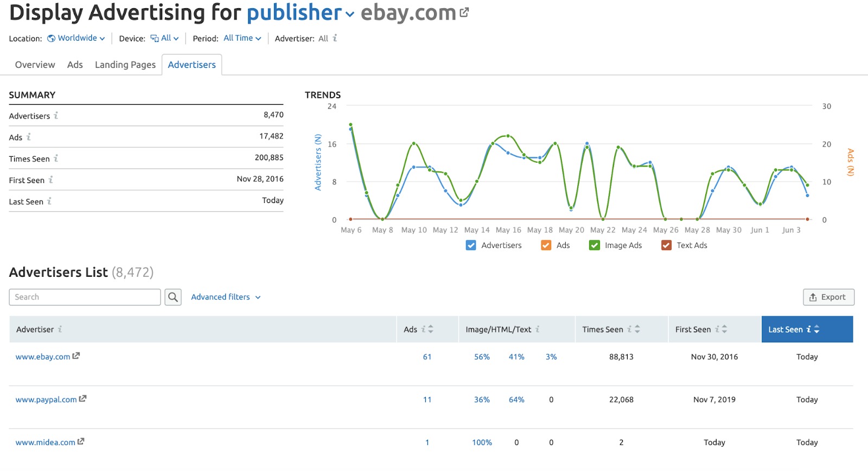Sort by Ads column arrows
This screenshot has width=868, height=471.
(x=431, y=329)
